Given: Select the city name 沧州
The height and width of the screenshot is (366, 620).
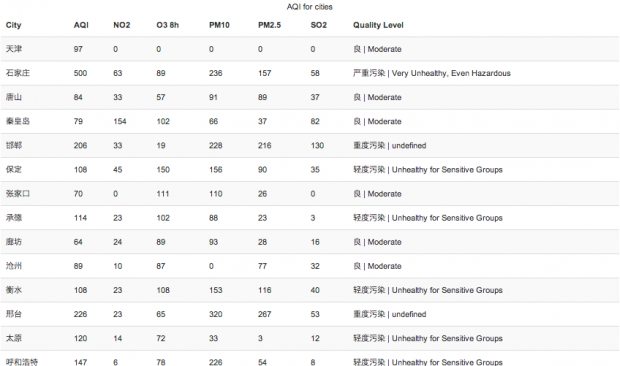Looking at the screenshot, I should (14, 266).
